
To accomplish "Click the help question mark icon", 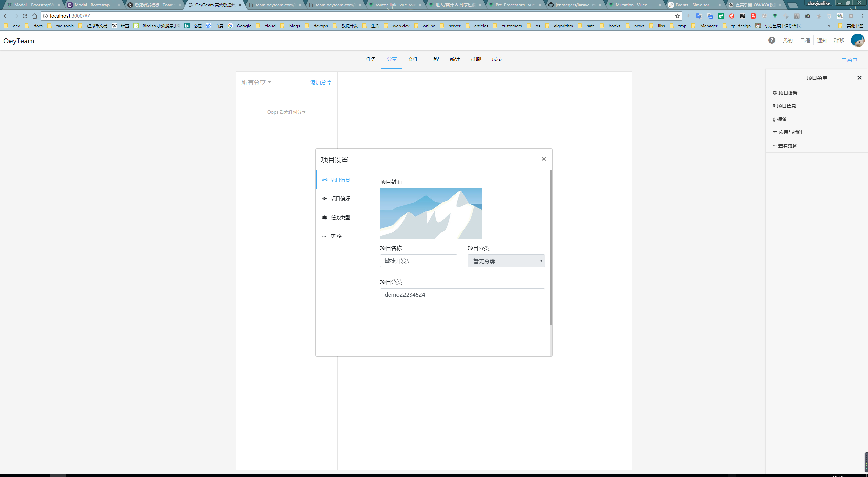I will [772, 40].
